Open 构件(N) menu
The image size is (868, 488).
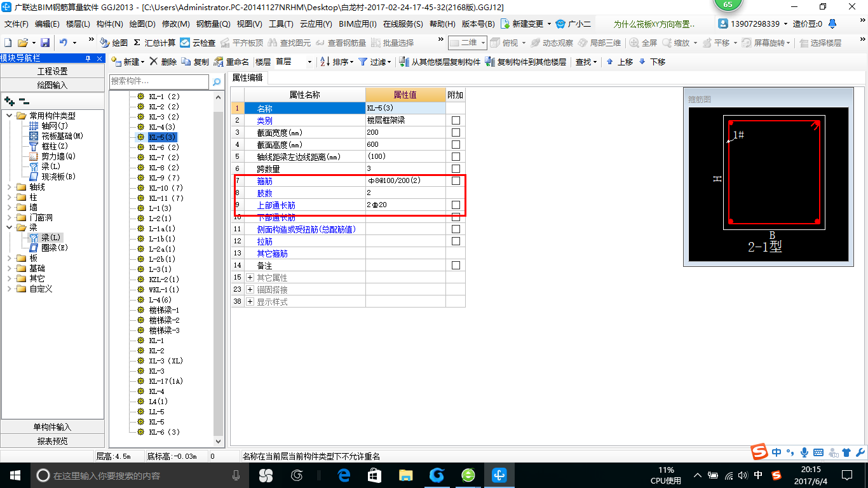[110, 24]
